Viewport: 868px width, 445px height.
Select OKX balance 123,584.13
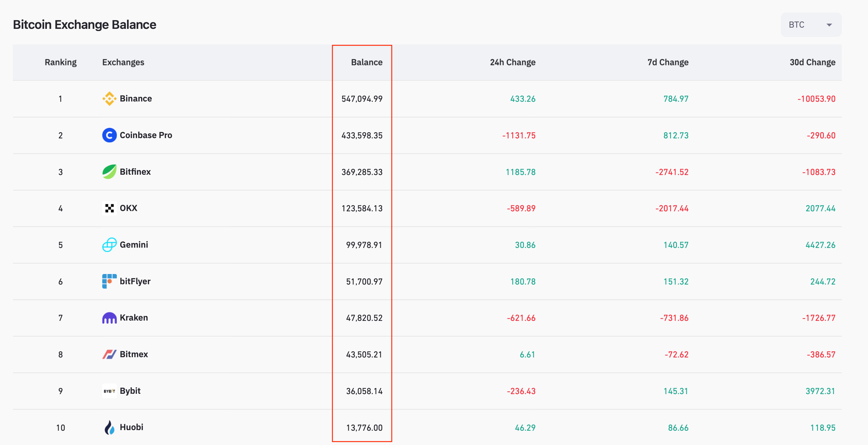click(x=362, y=209)
